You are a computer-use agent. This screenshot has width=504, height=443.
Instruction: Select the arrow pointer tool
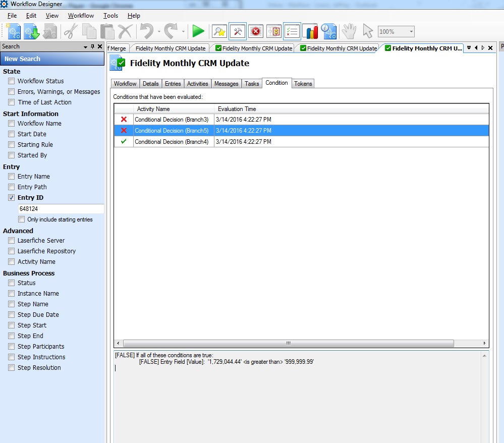[367, 31]
